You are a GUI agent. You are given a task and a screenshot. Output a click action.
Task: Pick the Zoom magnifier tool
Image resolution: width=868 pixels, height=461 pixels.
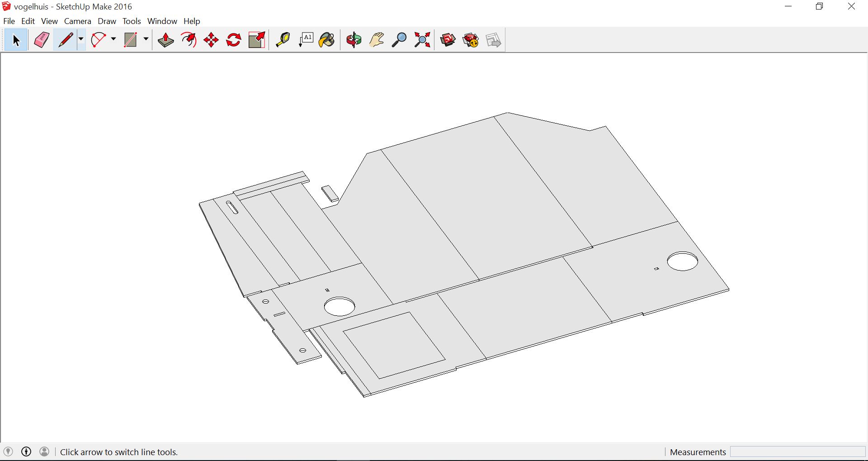coord(399,40)
